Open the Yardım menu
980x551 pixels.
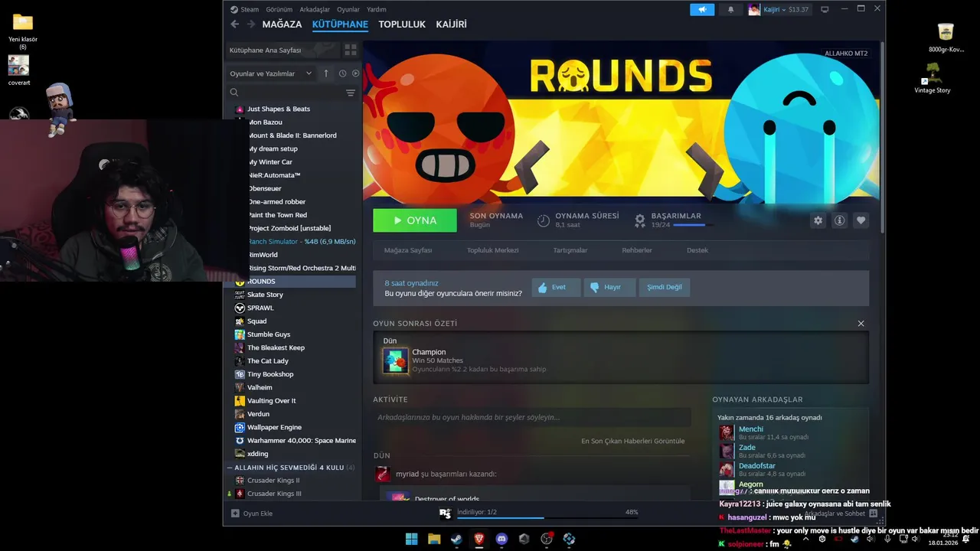click(377, 9)
